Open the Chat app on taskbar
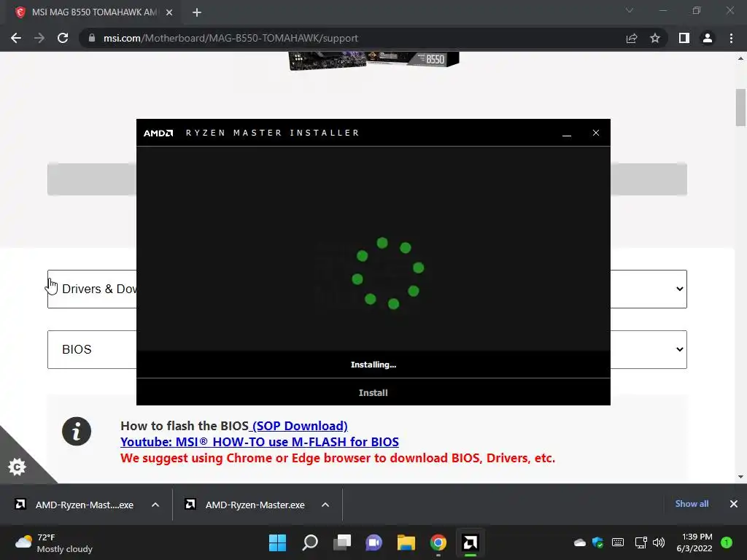The image size is (747, 560). (374, 542)
